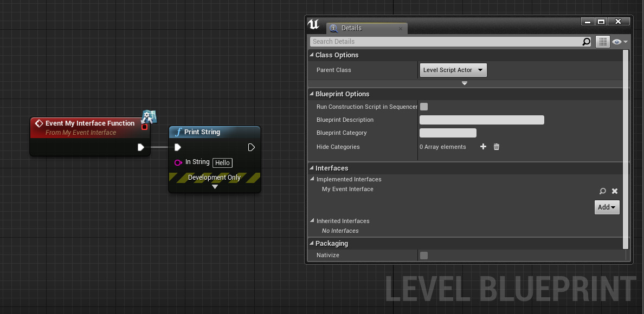Click the search icon beside My Event Interface
The height and width of the screenshot is (314, 644).
click(x=603, y=191)
